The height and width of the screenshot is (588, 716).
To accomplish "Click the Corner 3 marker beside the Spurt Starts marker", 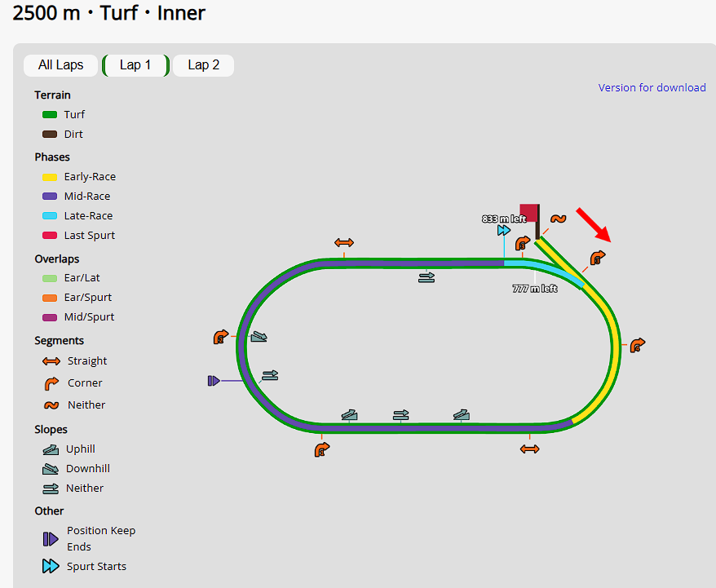I will click(x=523, y=243).
